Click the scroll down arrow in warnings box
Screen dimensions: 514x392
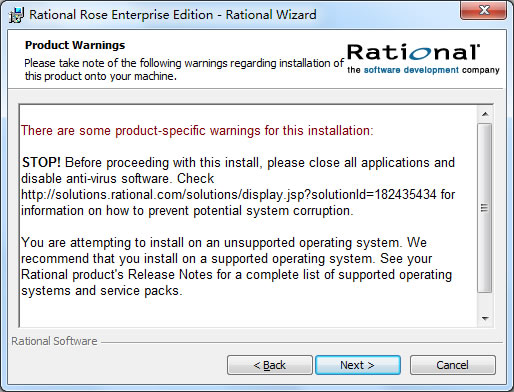pos(485,319)
